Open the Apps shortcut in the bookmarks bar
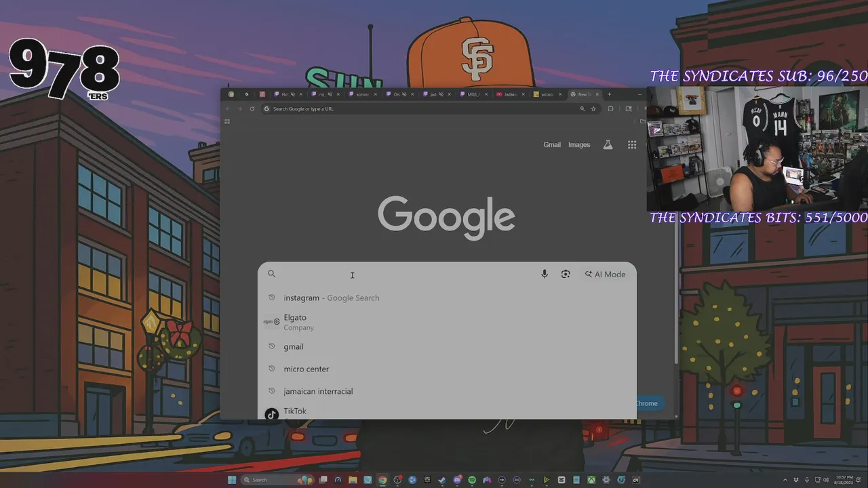This screenshot has height=488, width=868. pyautogui.click(x=227, y=121)
